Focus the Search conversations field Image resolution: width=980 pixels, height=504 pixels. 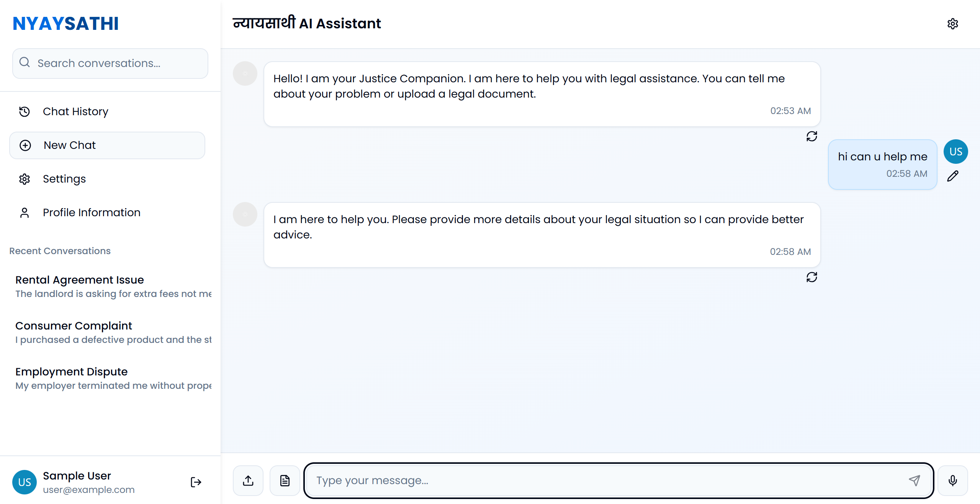110,63
